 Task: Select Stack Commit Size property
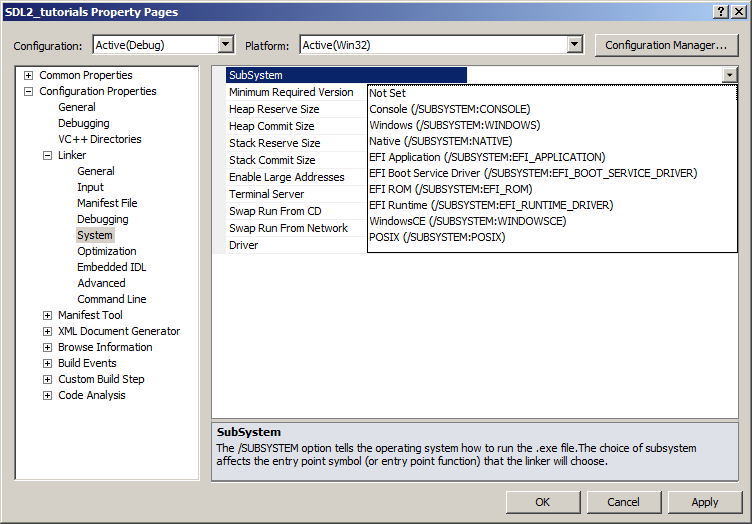click(x=296, y=160)
